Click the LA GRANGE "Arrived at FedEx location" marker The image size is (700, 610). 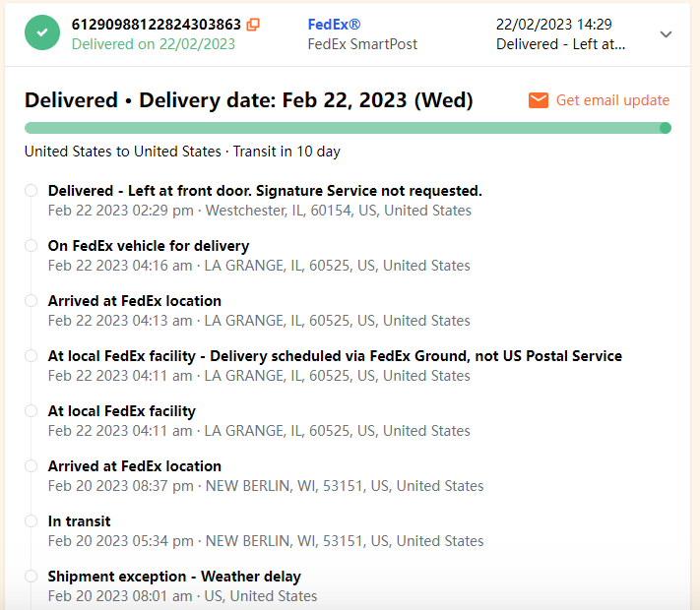(32, 301)
